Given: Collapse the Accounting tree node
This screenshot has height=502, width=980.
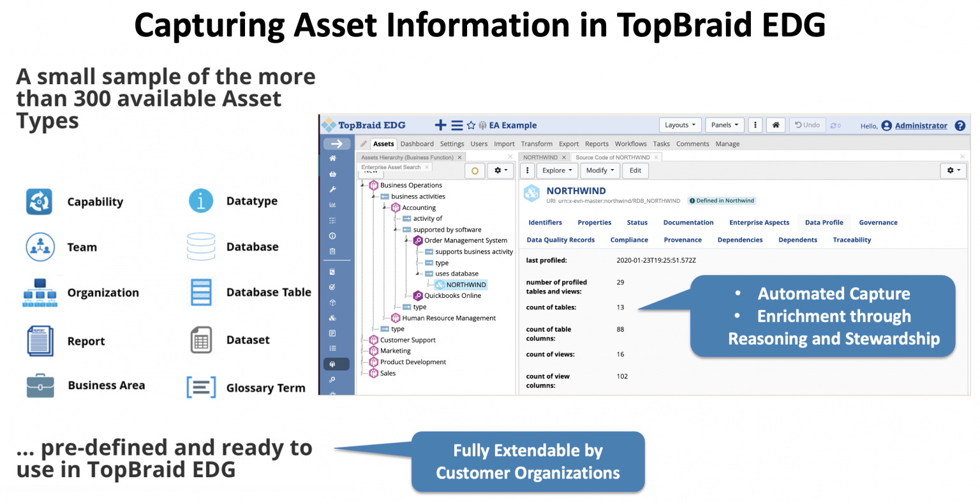Looking at the screenshot, I should click(x=385, y=207).
